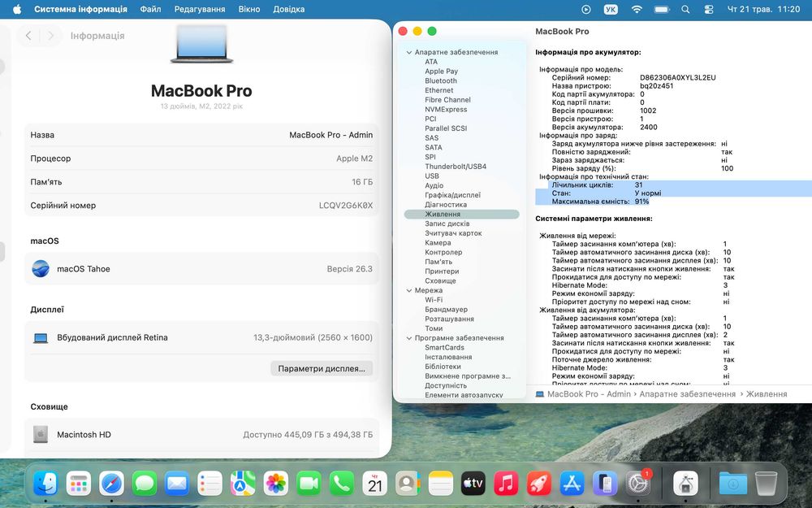Image resolution: width=812 pixels, height=508 pixels.
Task: Select NVMExpress in hardware list
Action: tap(446, 110)
